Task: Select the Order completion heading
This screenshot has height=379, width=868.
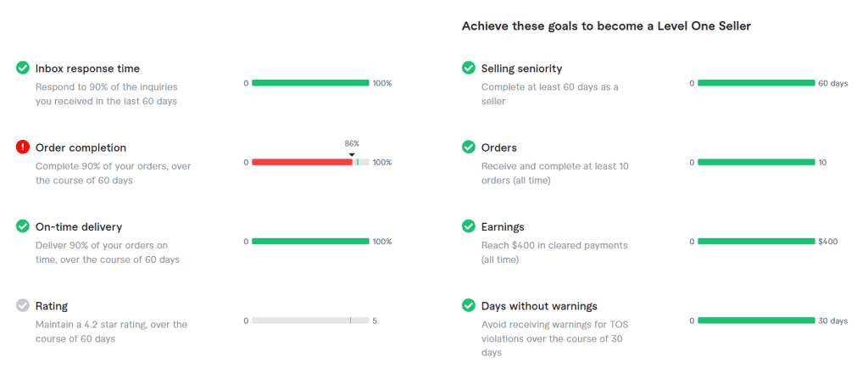Action: [81, 148]
